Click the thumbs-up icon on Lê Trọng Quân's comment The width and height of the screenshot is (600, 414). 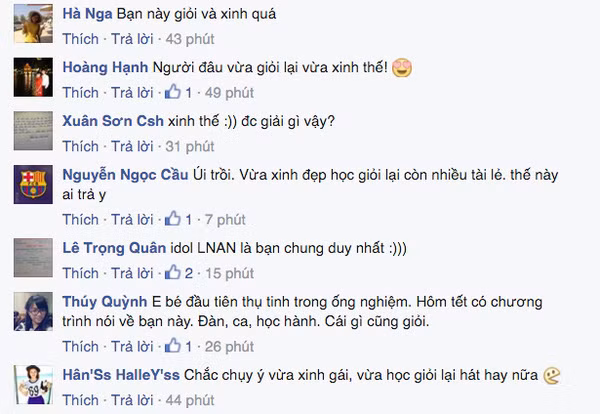point(173,272)
